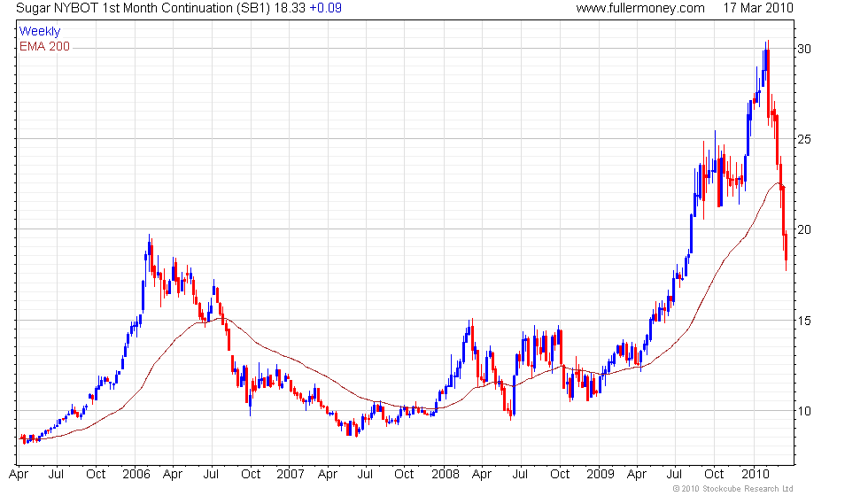Click the Stockcube Research Ltd copyright text
Screen dimensions: 868x496
(x=734, y=488)
